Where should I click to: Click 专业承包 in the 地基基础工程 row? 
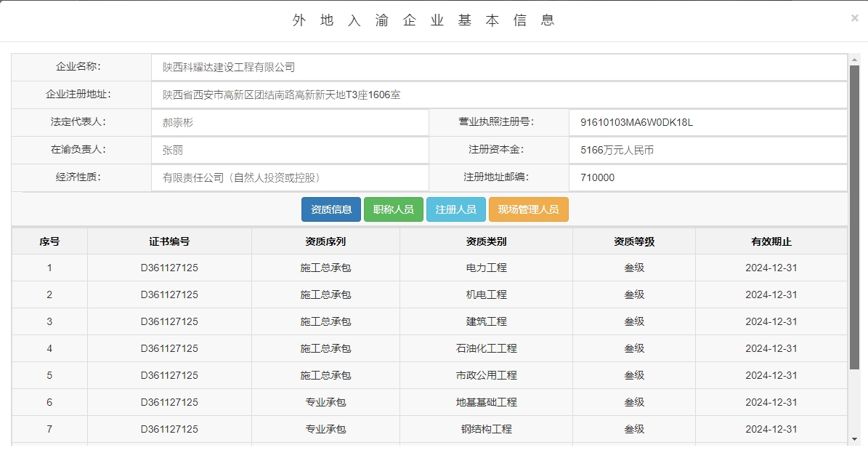point(325,402)
